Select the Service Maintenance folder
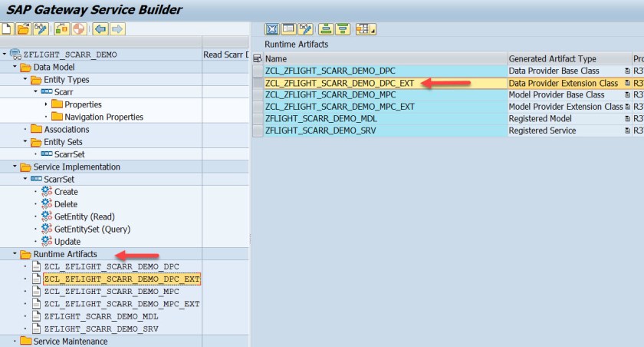Screen dimensions: 644x347 point(71,342)
